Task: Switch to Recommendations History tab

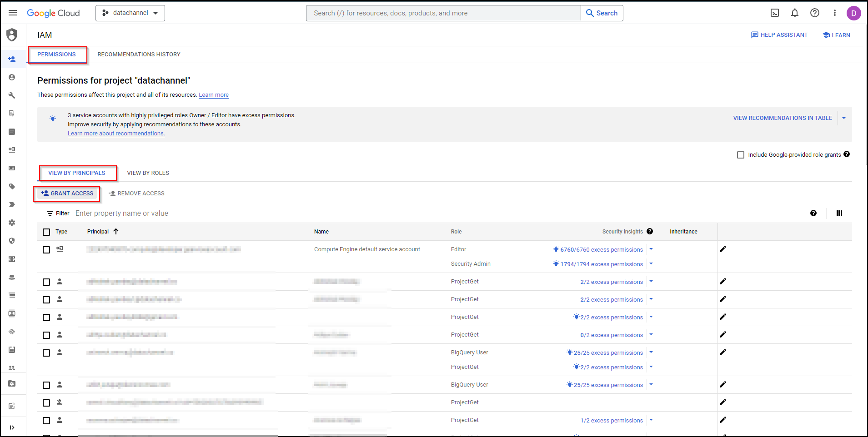Action: 139,55
